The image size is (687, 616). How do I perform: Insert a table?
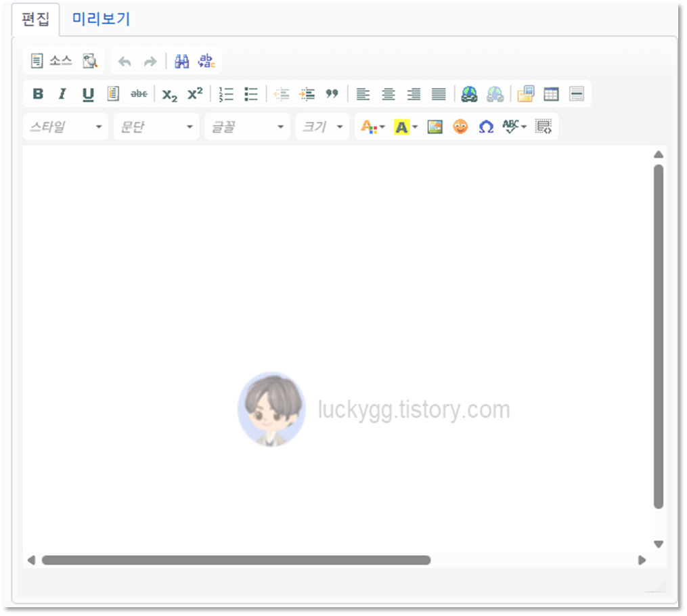(551, 94)
